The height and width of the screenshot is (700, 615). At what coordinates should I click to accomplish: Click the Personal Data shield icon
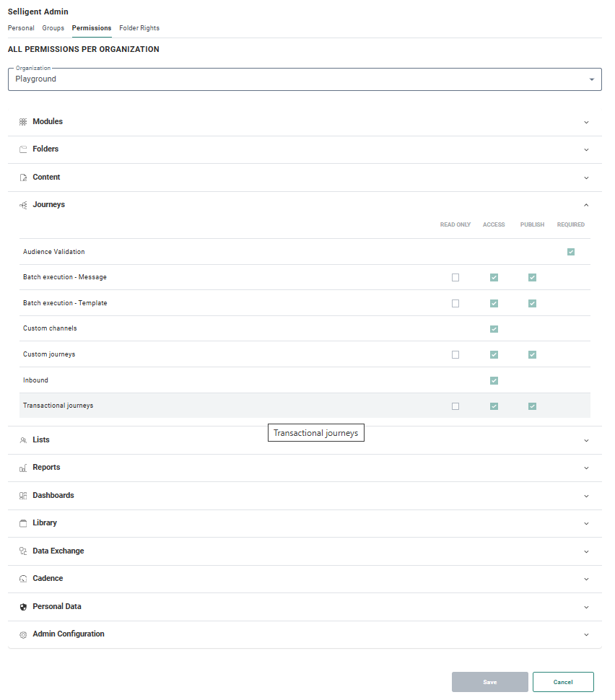(23, 607)
